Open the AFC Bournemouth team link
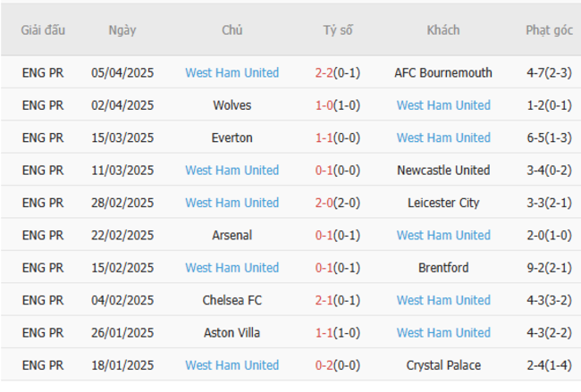This screenshot has height=392, width=581. coord(443,73)
